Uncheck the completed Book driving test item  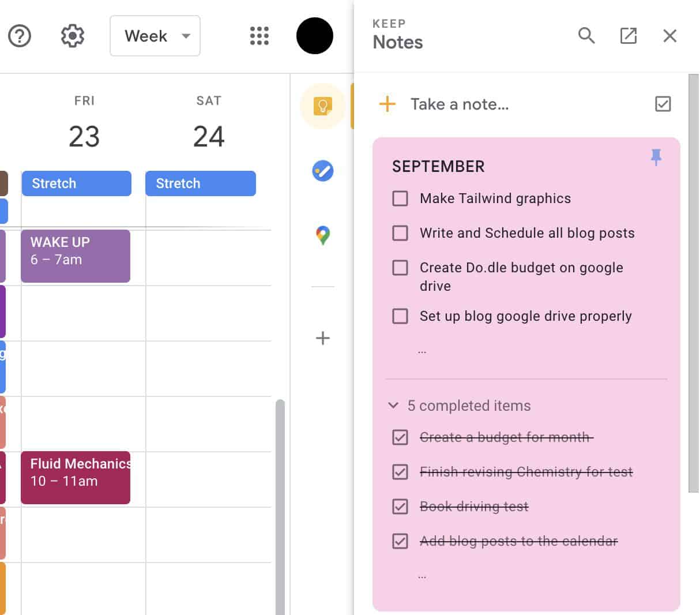[400, 507]
